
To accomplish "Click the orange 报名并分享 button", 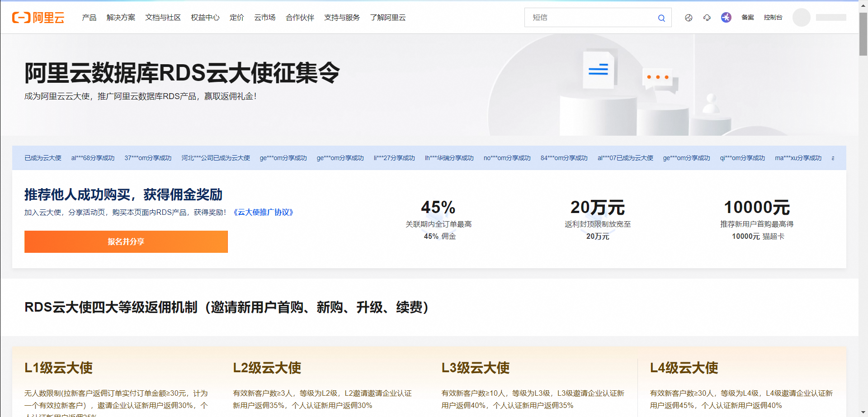I will point(126,242).
